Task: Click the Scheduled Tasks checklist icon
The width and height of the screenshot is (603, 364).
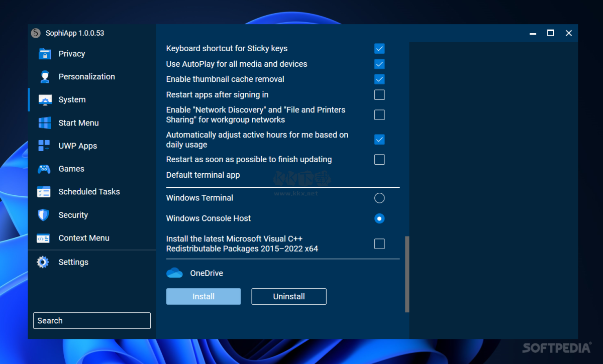Action: pos(44,192)
